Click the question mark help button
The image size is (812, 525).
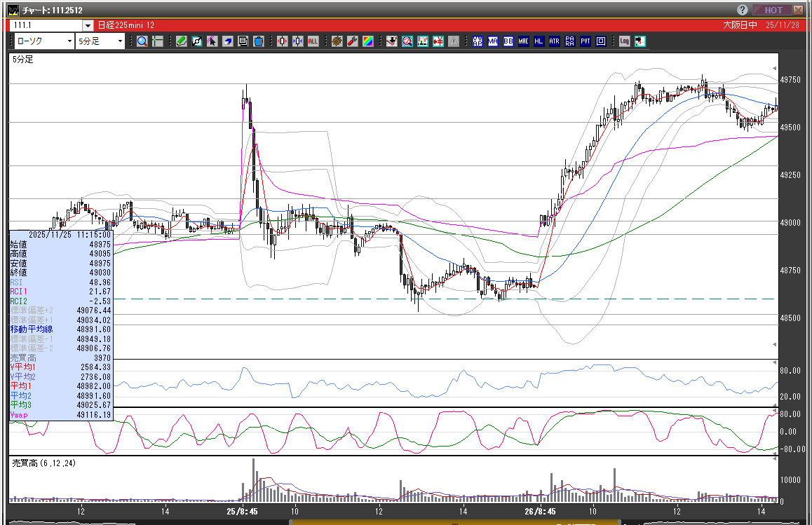743,10
